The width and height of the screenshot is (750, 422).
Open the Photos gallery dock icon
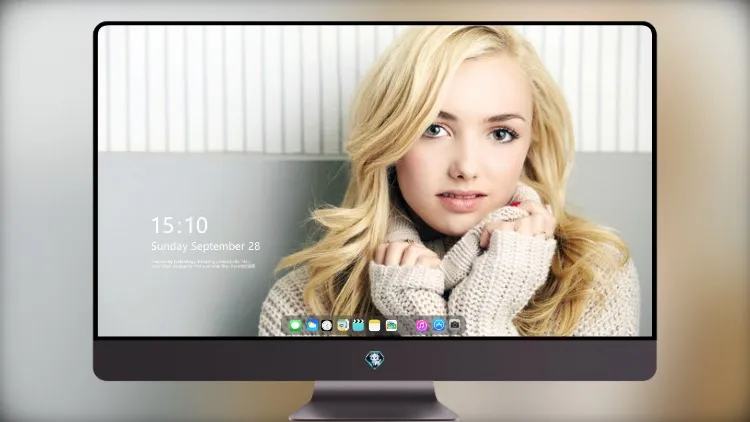point(391,326)
